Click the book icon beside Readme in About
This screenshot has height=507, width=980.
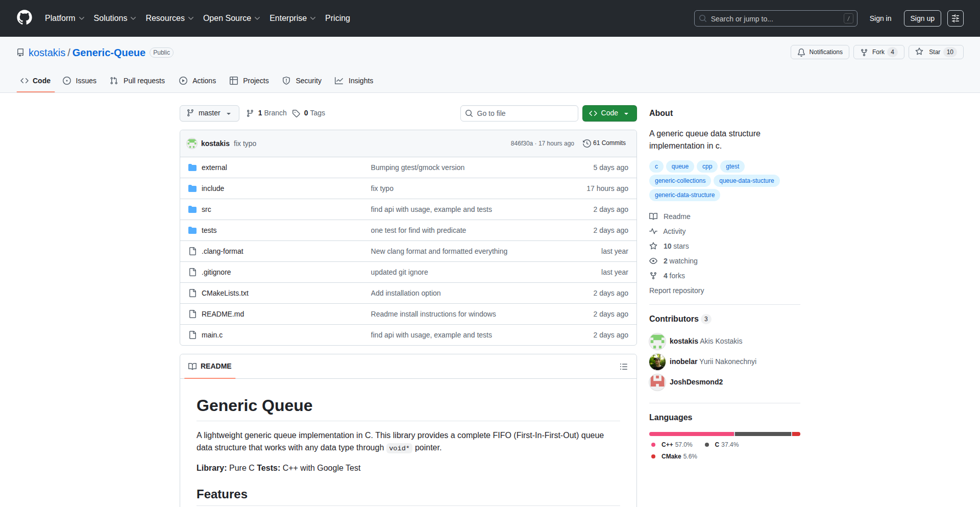pos(653,216)
